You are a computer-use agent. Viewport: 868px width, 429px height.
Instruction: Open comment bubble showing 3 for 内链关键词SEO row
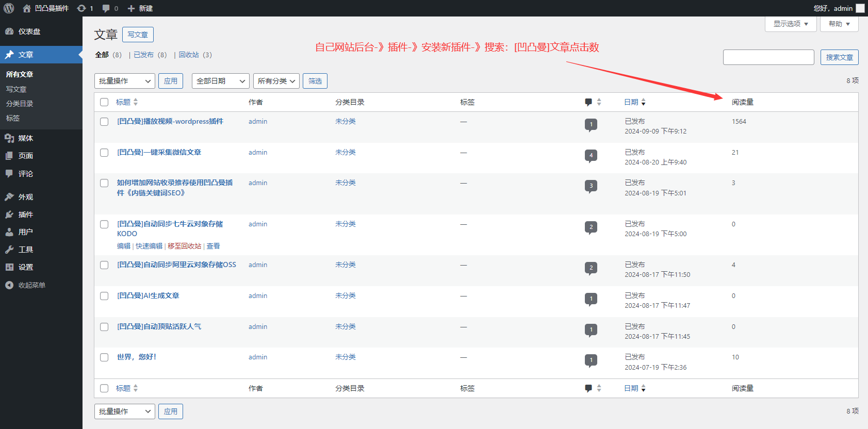[591, 186]
